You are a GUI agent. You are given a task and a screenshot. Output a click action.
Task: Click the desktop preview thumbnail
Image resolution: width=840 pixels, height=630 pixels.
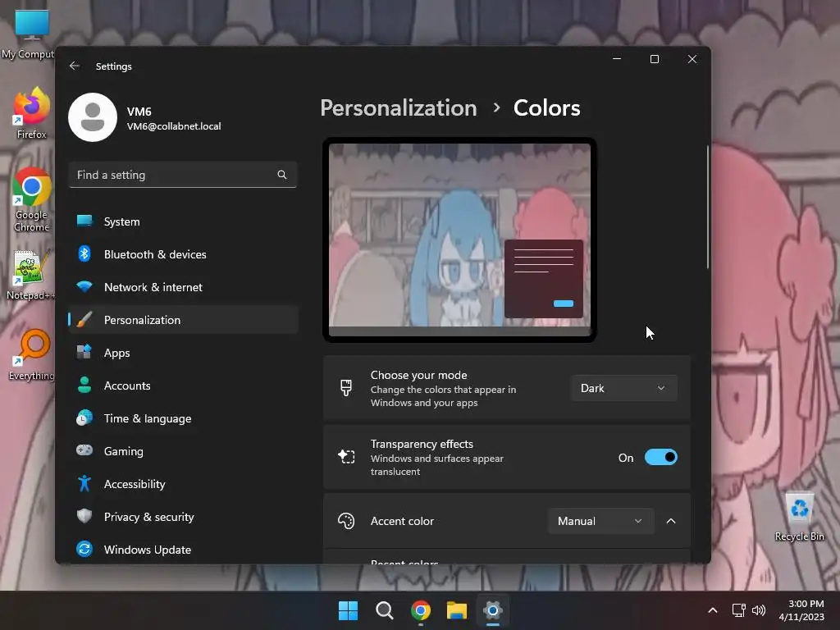pyautogui.click(x=459, y=240)
